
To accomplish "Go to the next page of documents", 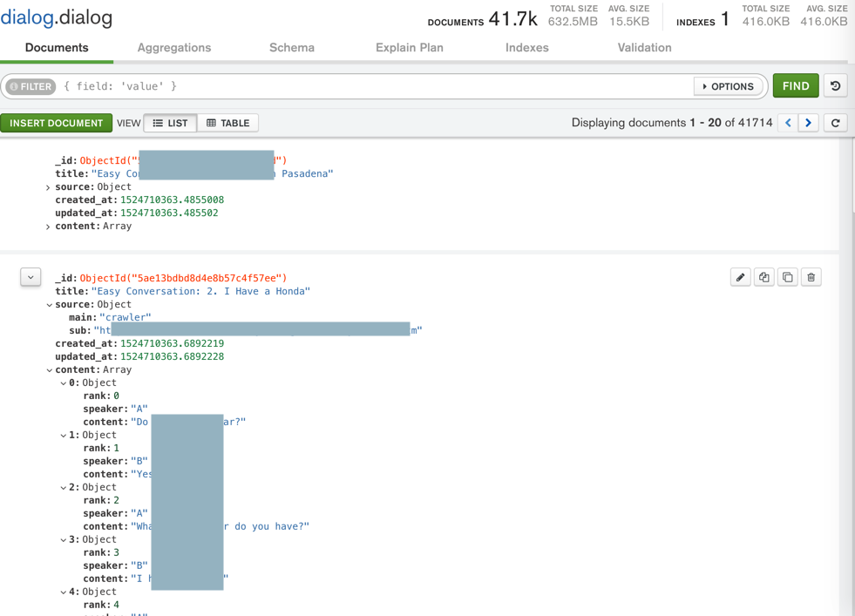I will (809, 123).
